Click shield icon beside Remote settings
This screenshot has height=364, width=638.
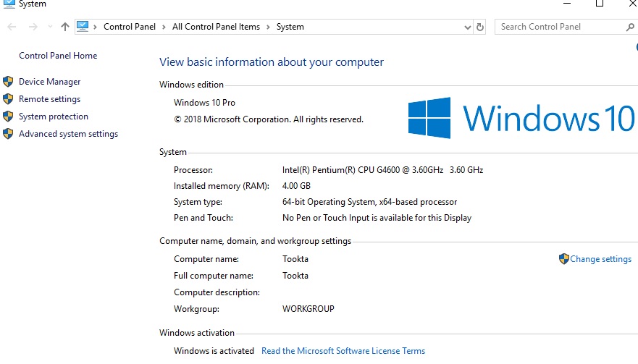click(x=8, y=99)
